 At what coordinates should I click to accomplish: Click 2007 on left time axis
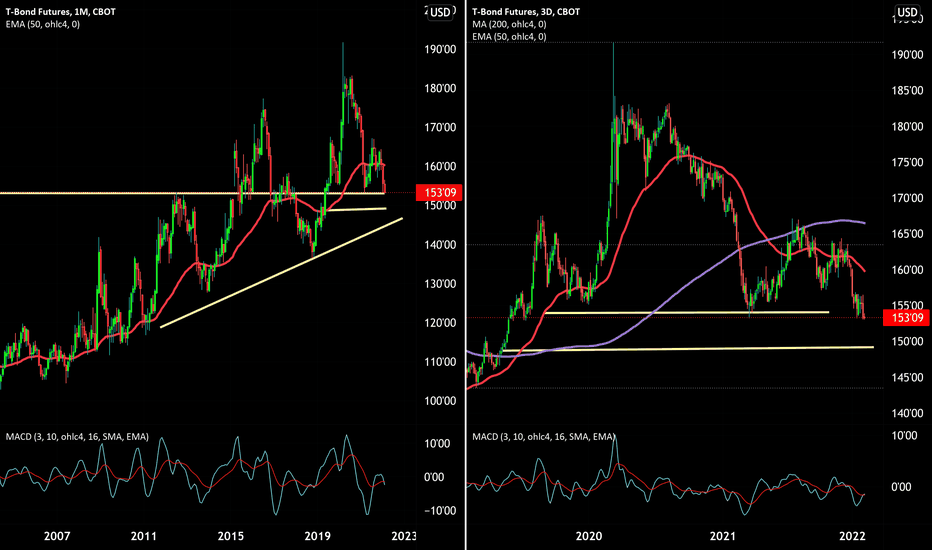(57, 536)
